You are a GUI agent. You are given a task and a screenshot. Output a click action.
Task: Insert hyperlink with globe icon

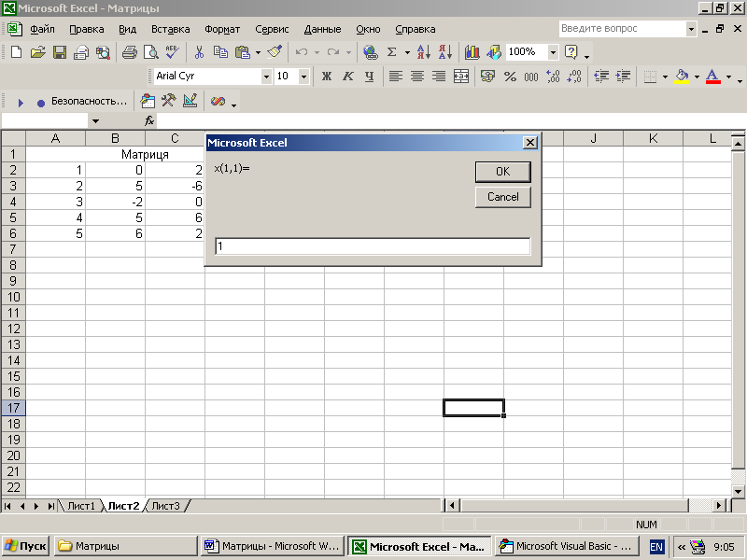pyautogui.click(x=370, y=52)
